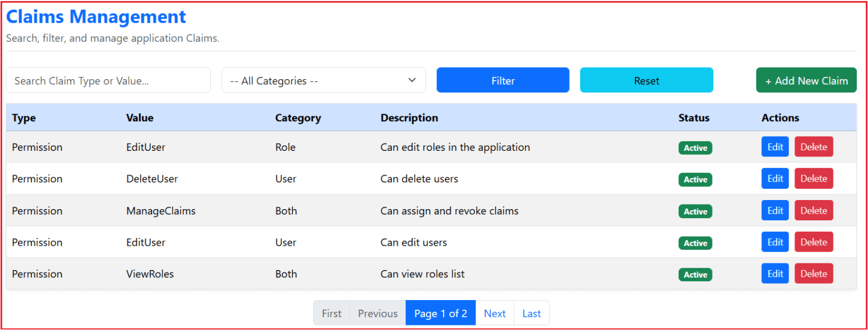The width and height of the screenshot is (868, 330).
Task: Click the search Claim Type input field
Action: pyautogui.click(x=108, y=80)
